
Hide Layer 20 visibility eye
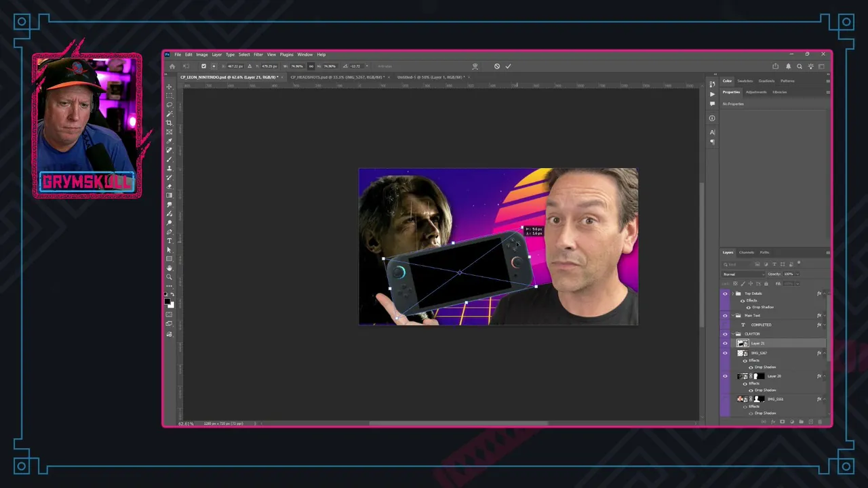726,376
